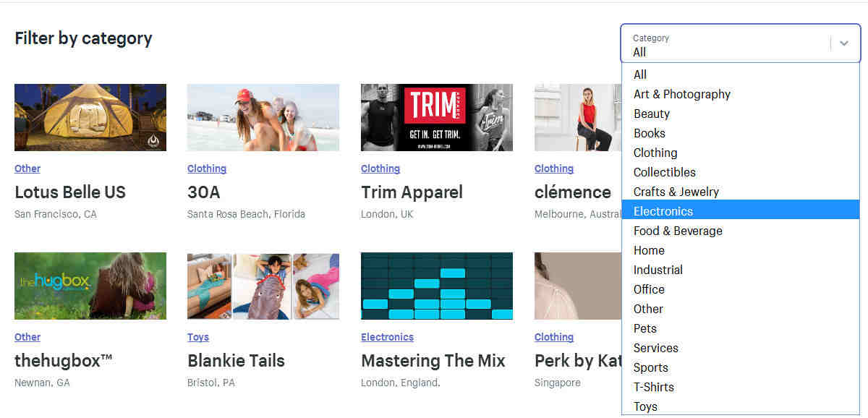Click Toys tag above Blankie Tails
The width and height of the screenshot is (868, 418).
pos(198,337)
